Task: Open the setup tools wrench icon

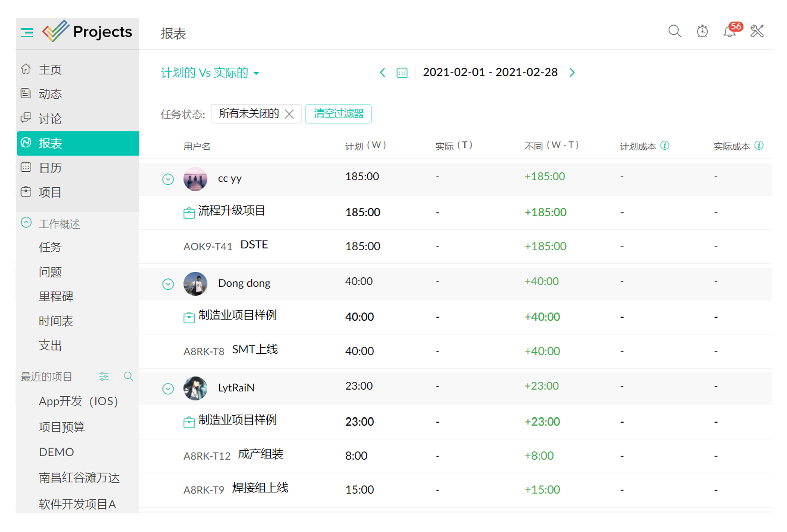Action: click(x=757, y=31)
